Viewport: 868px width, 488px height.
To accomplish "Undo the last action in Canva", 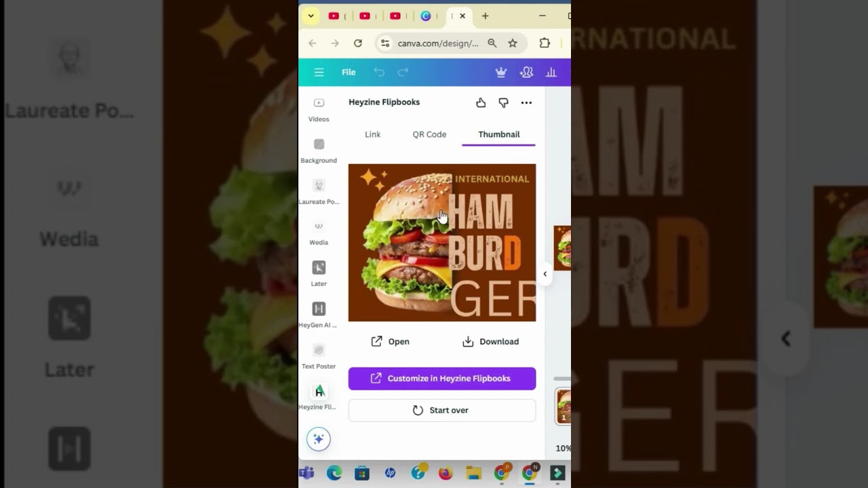I will click(x=379, y=73).
